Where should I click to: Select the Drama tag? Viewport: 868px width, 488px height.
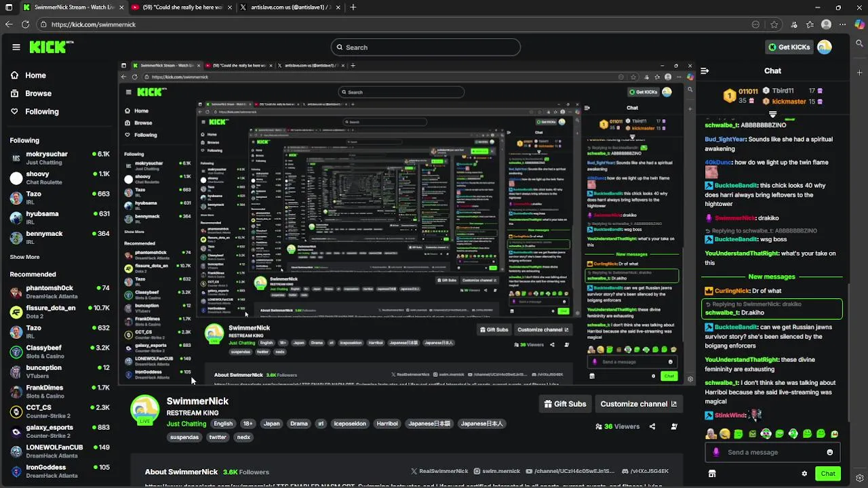[299, 424]
